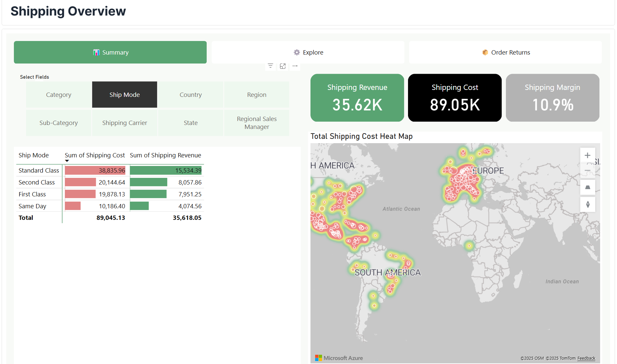This screenshot has width=617, height=364.
Task: Click the value 8,057.86
Action: (x=190, y=182)
